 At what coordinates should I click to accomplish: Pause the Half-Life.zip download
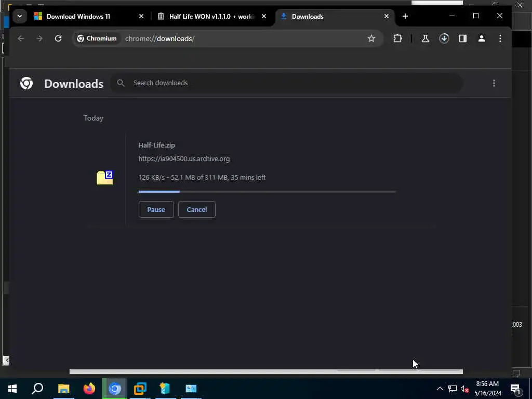coord(156,209)
